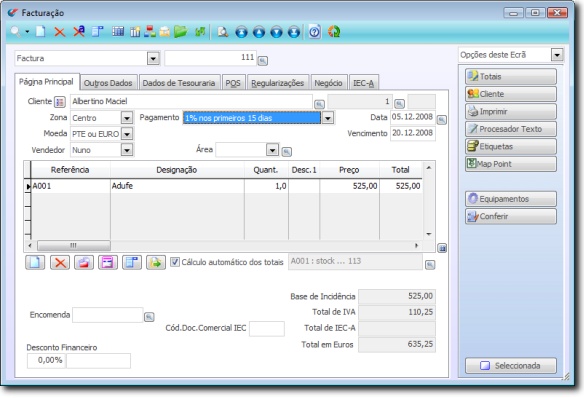The width and height of the screenshot is (584, 398).
Task: Switch to Negócio tab
Action: 328,83
